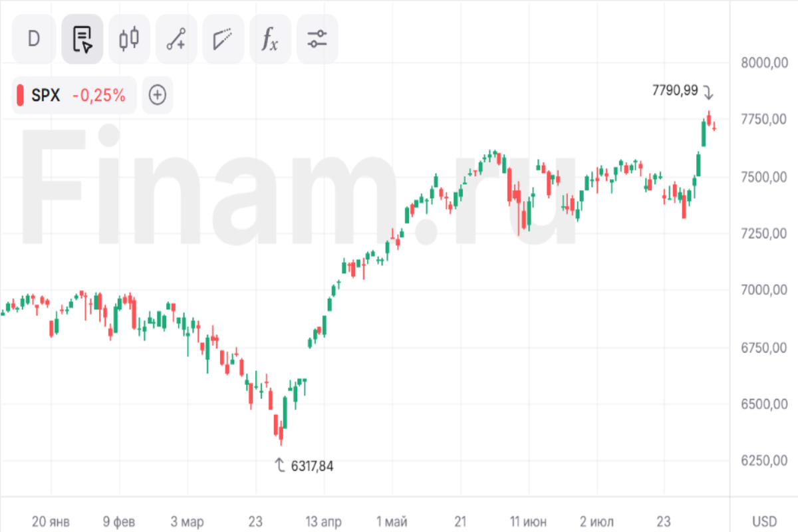The image size is (798, 532).
Task: Click the 6317,84 low price marker
Action: coord(313,466)
